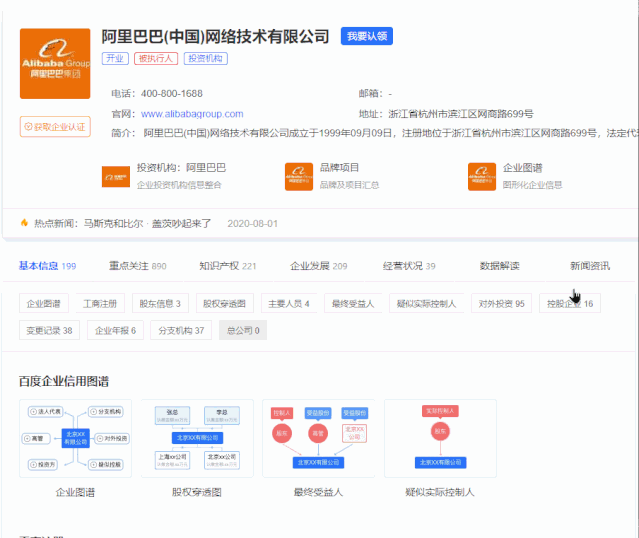
Task: Select the 企业图谱 sub-section button
Action: 44,304
